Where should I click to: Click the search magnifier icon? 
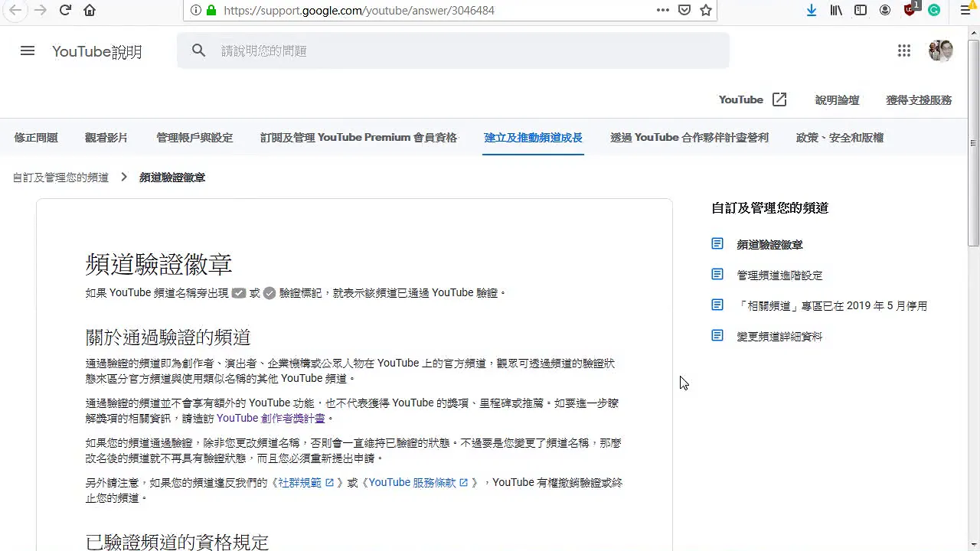pos(199,51)
